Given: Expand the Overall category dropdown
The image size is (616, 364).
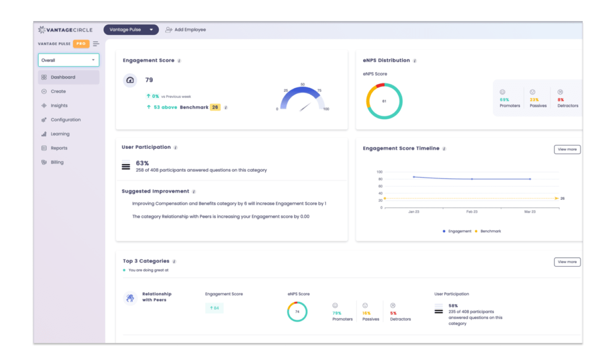Looking at the screenshot, I should 69,60.
